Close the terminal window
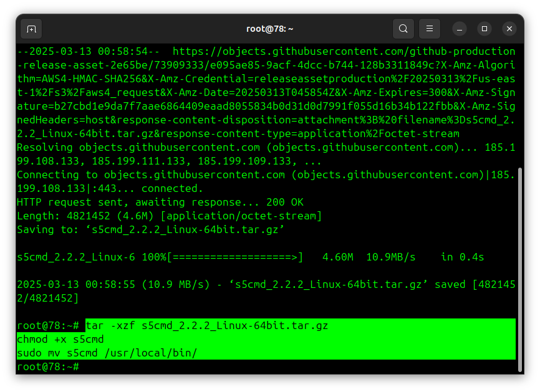The image size is (540, 392). tap(509, 29)
